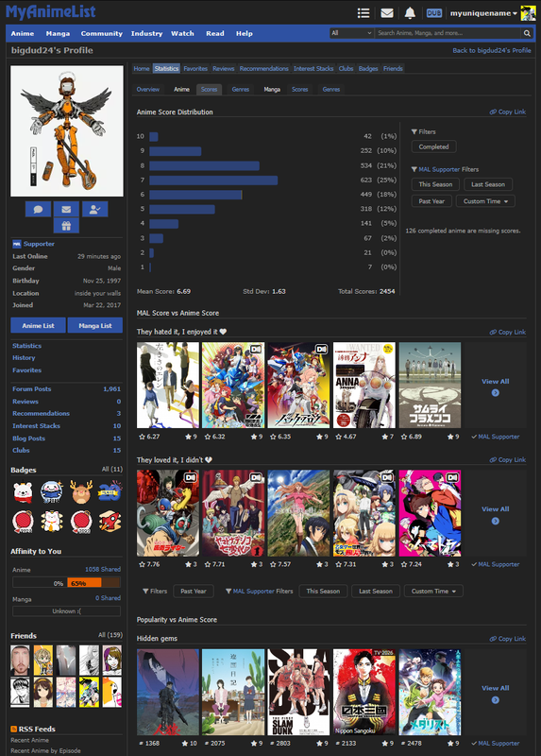Switch to the Interest Stacks tab
The image size is (541, 756).
coord(313,68)
